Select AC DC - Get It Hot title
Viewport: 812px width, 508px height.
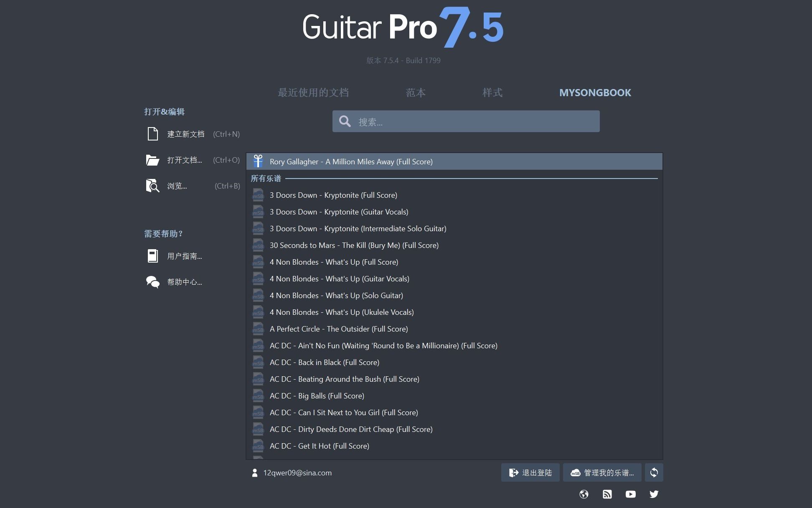tap(320, 446)
